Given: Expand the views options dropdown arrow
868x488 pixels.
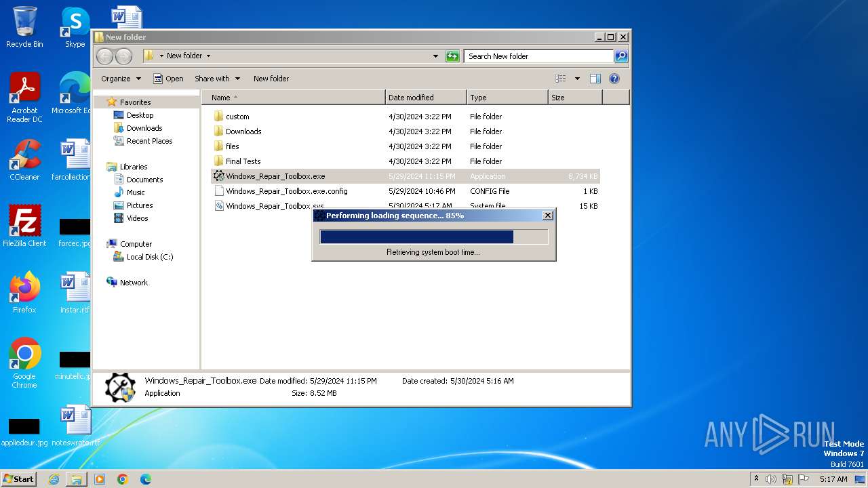Looking at the screenshot, I should [577, 79].
